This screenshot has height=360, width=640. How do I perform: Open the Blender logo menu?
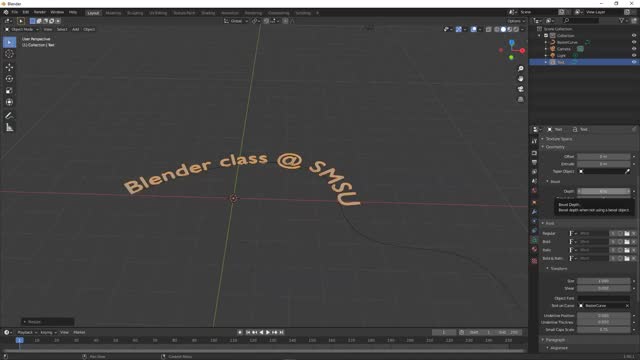(x=6, y=12)
